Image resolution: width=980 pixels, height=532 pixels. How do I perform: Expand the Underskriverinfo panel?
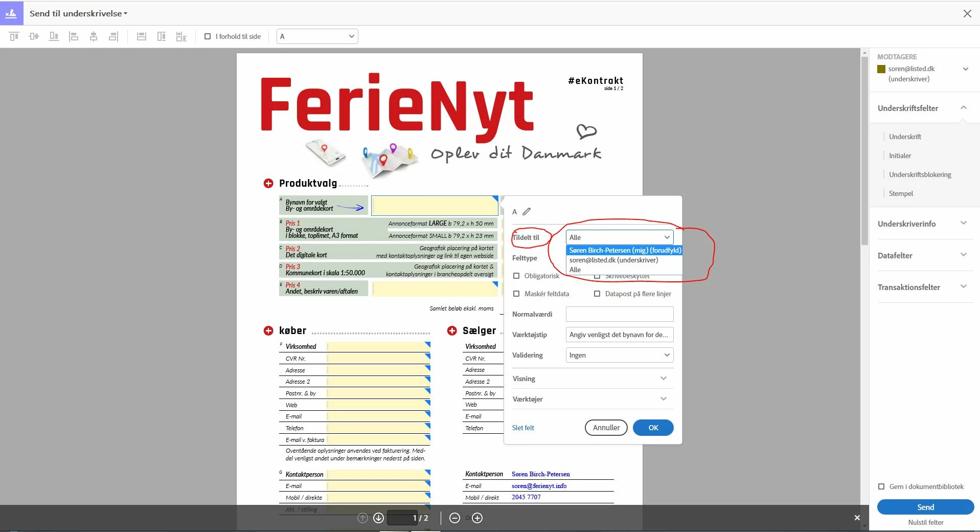(x=963, y=224)
